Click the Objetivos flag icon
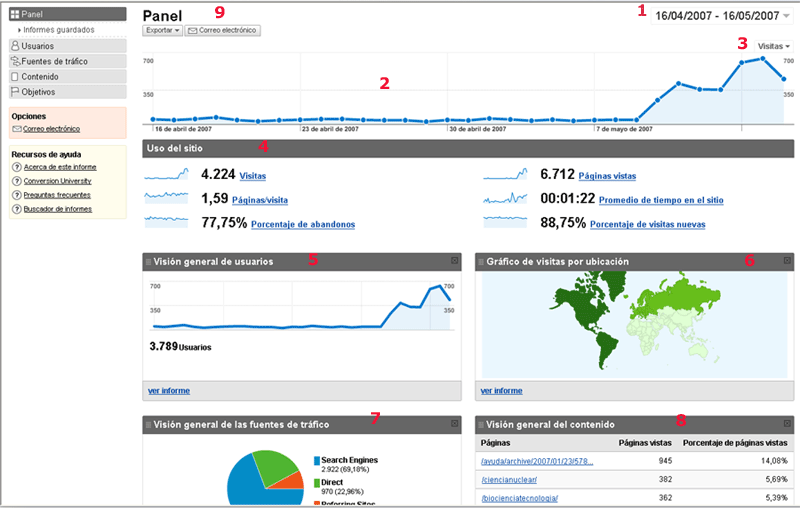800x508 pixels. point(15,91)
